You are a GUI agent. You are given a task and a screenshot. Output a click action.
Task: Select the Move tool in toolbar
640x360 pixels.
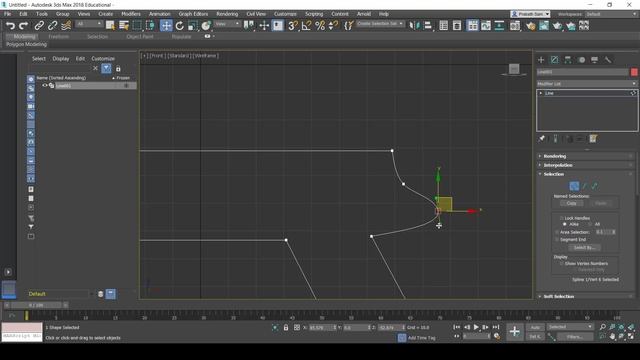[x=166, y=26]
